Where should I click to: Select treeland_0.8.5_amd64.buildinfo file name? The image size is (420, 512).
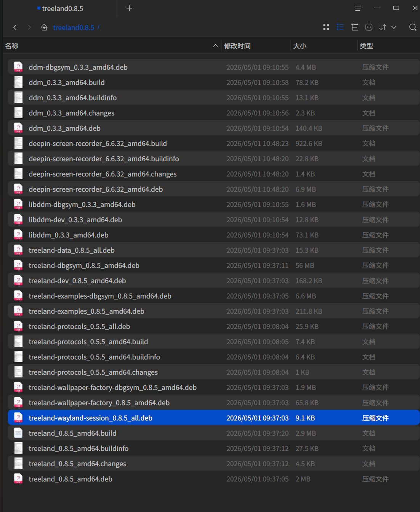click(79, 448)
